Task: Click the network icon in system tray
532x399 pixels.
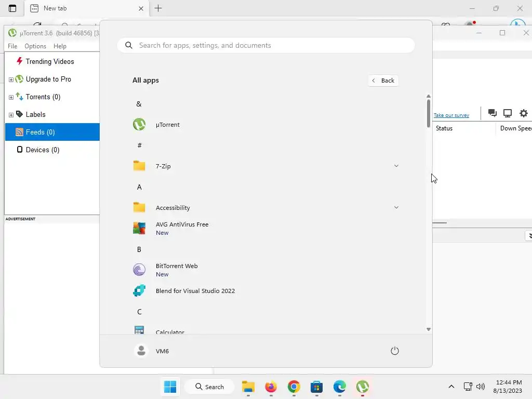Action: (x=468, y=387)
